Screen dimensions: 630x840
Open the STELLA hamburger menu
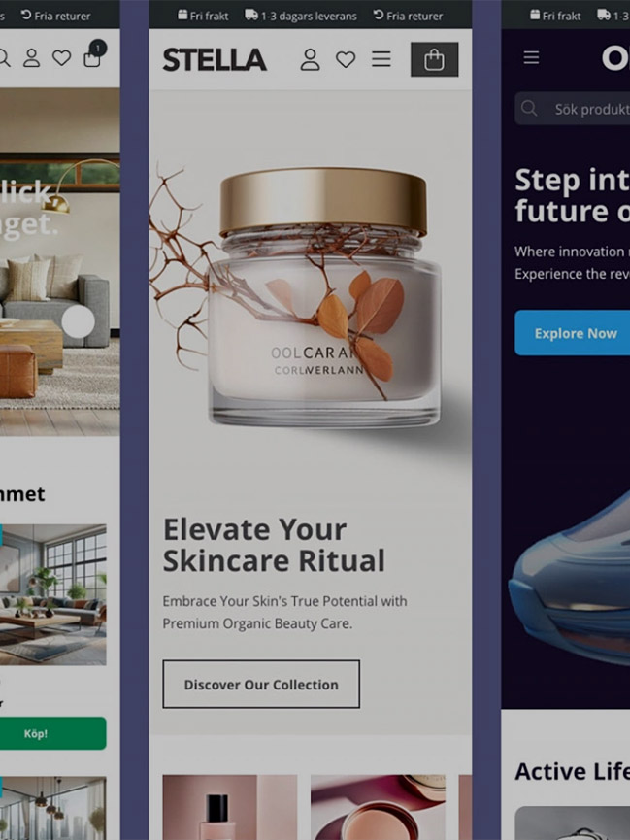(381, 59)
